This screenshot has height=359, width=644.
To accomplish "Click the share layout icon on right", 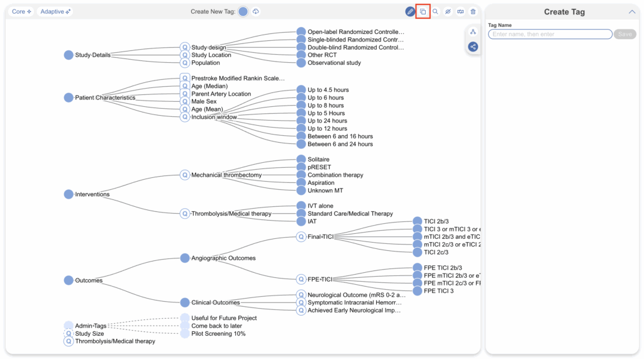I will [x=473, y=47].
